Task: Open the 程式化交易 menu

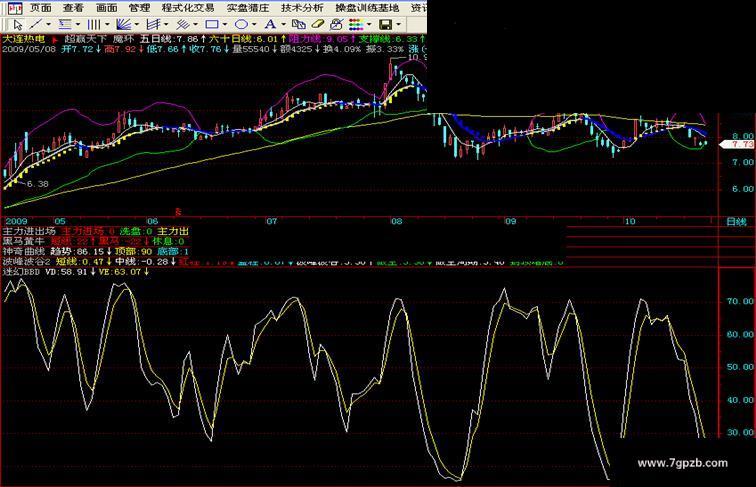Action: [x=188, y=8]
